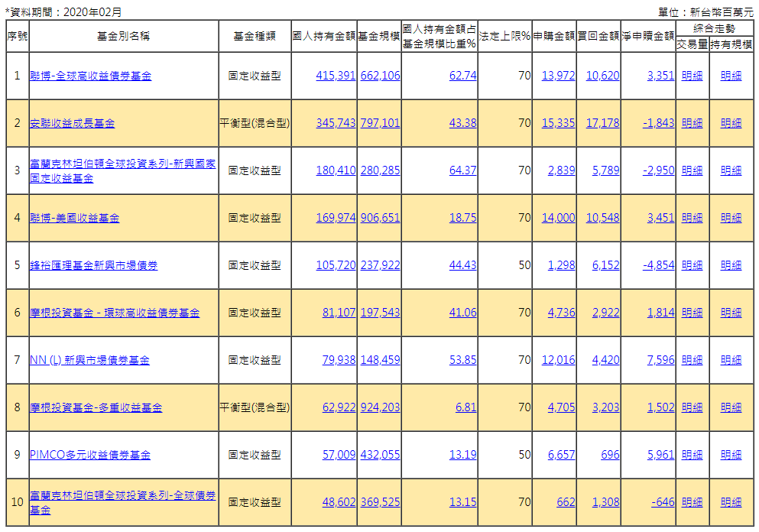Open 基金規模 797,101 for 安聯收益成長基金
The width and height of the screenshot is (759, 532).
(x=380, y=123)
